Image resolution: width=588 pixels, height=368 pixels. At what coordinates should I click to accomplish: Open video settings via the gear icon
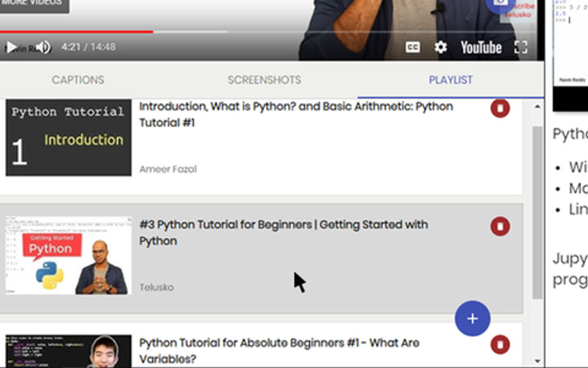(x=440, y=47)
